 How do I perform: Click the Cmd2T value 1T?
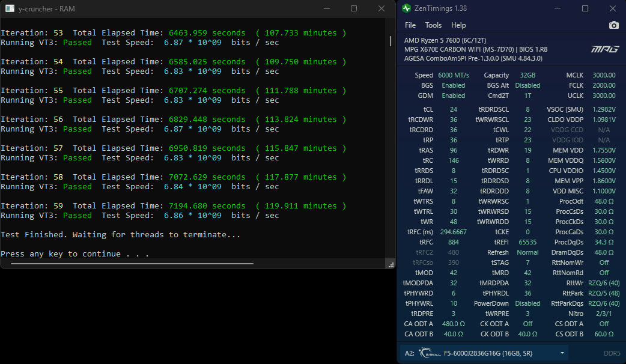click(x=527, y=96)
